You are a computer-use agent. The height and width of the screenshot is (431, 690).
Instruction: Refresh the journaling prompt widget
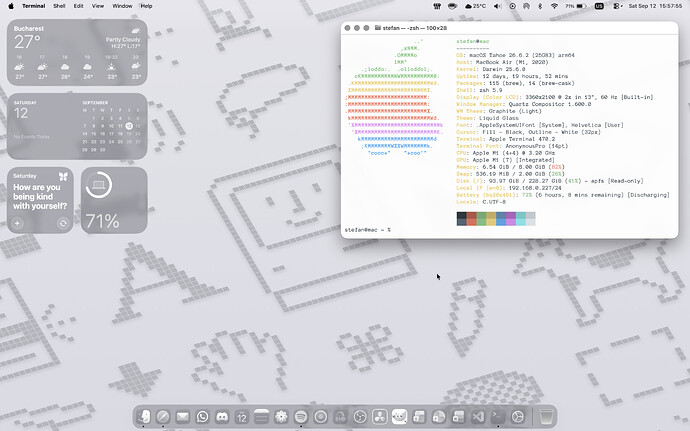click(63, 223)
